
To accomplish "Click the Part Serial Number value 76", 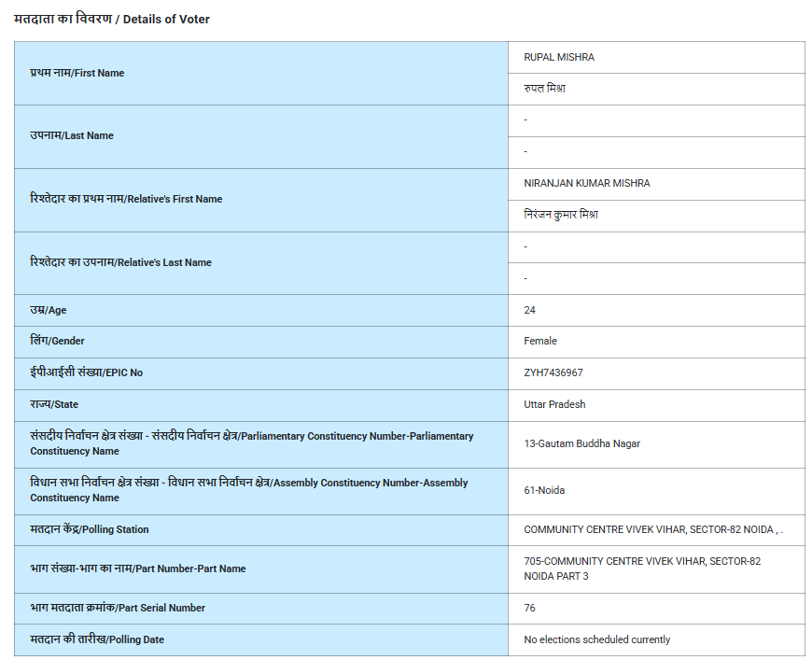I will tap(530, 608).
